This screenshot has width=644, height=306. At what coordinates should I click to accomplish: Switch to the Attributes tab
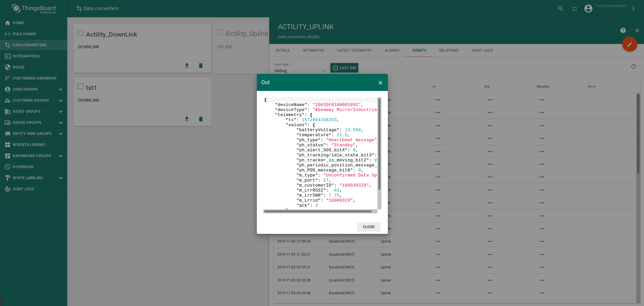(314, 50)
